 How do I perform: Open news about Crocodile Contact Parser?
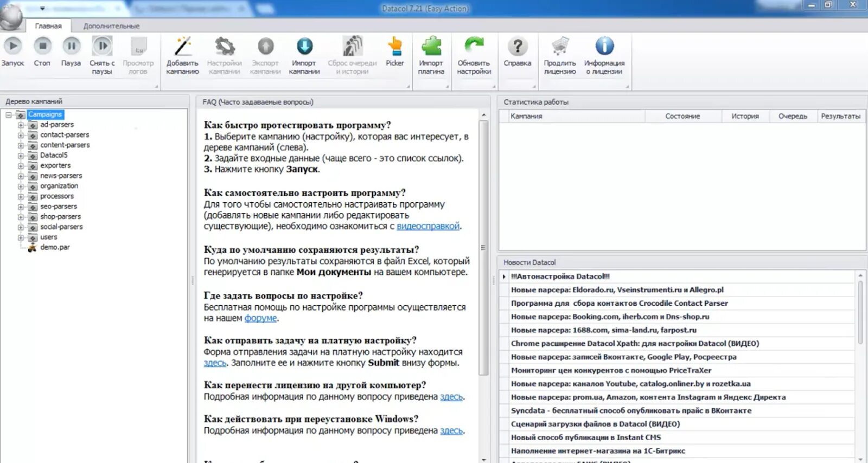620,304
